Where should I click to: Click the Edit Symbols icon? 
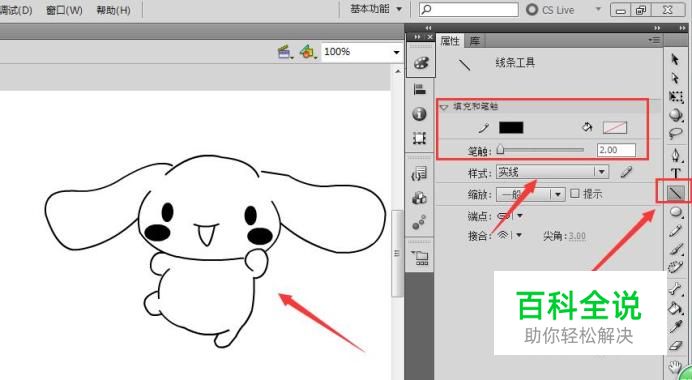coord(308,52)
